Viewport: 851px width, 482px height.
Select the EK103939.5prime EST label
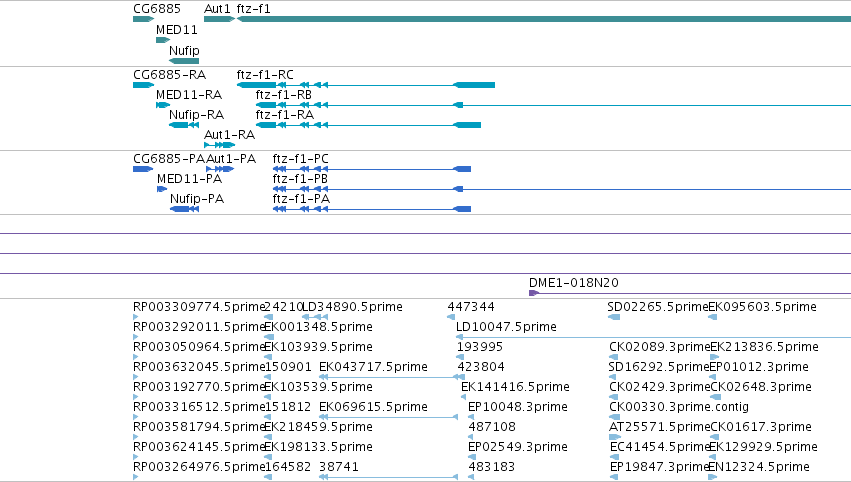pos(318,347)
